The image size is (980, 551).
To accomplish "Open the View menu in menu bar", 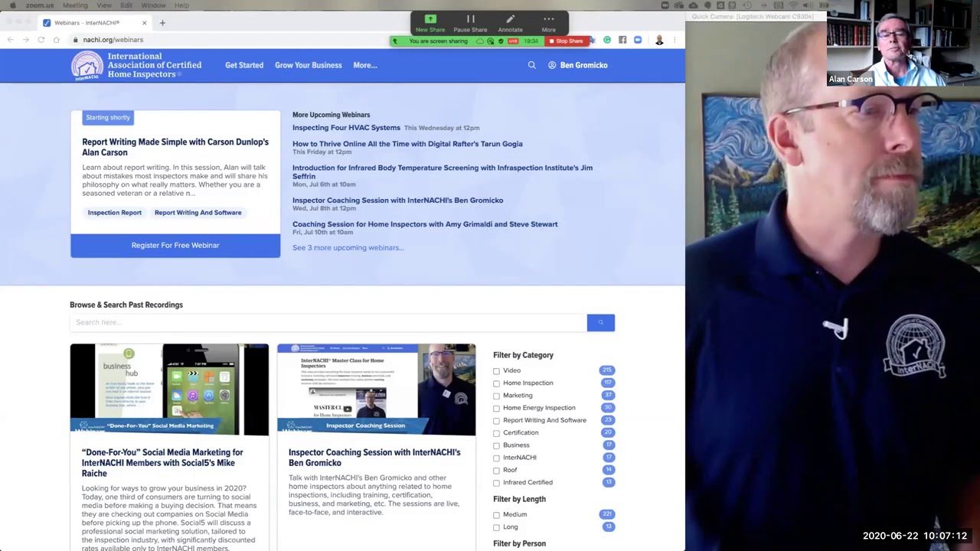I will pos(104,5).
